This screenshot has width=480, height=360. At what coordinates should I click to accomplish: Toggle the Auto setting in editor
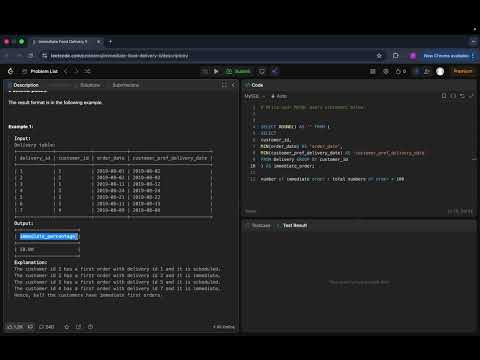click(279, 96)
